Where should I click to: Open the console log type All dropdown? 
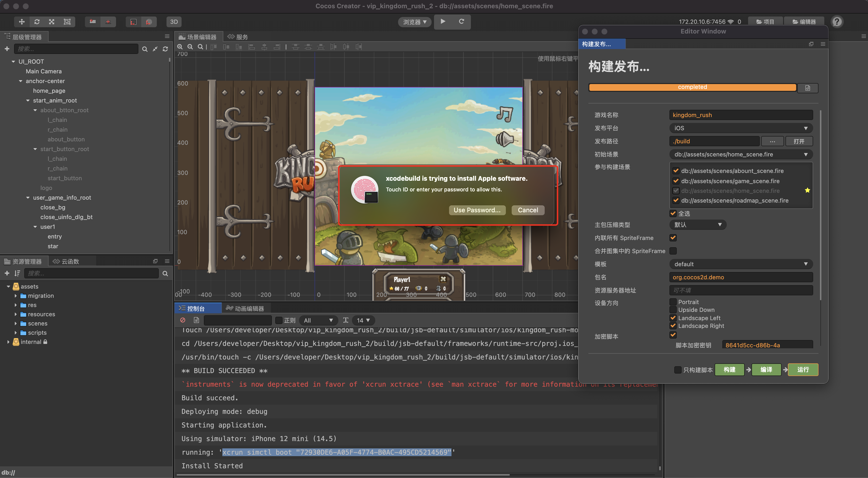(x=318, y=320)
